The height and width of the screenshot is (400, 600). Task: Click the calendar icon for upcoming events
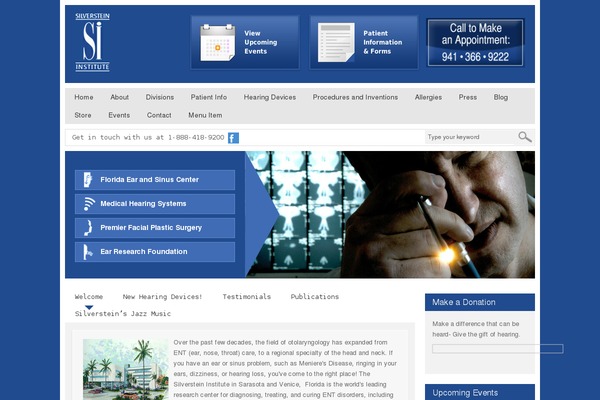[x=218, y=42]
